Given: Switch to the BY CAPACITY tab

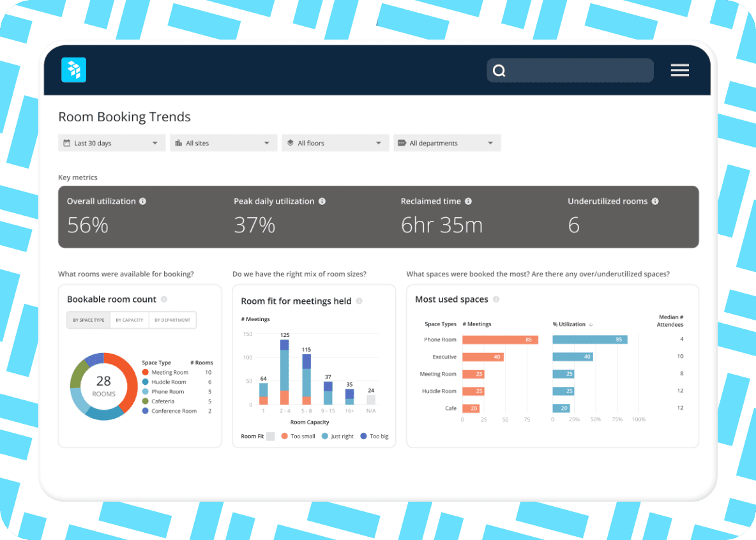Looking at the screenshot, I should click(129, 320).
